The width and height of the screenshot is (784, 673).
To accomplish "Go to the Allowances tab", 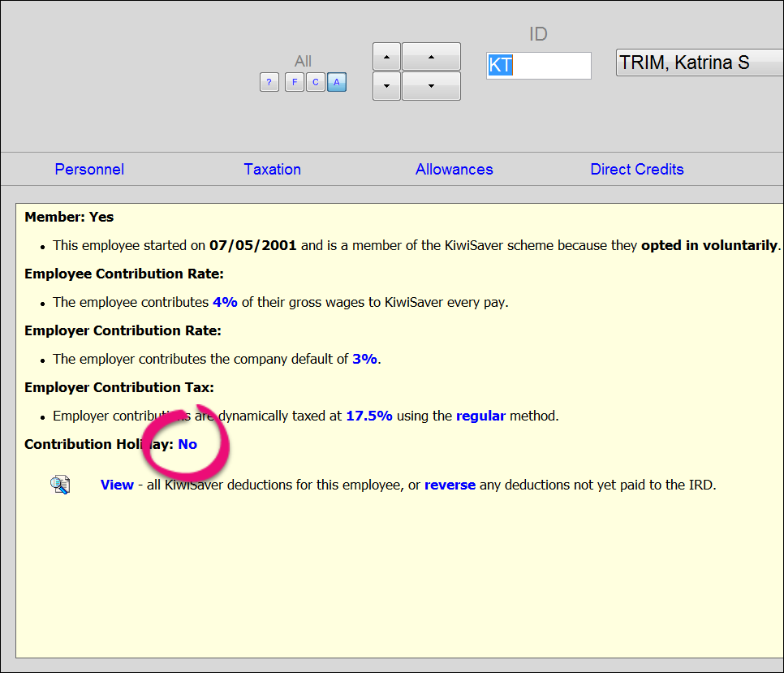I will (x=454, y=170).
